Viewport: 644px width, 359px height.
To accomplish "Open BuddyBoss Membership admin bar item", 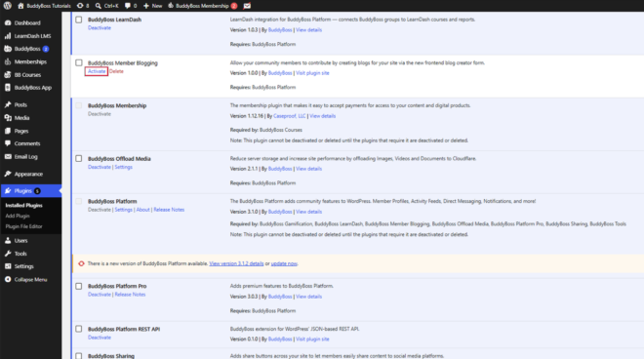I will click(203, 6).
